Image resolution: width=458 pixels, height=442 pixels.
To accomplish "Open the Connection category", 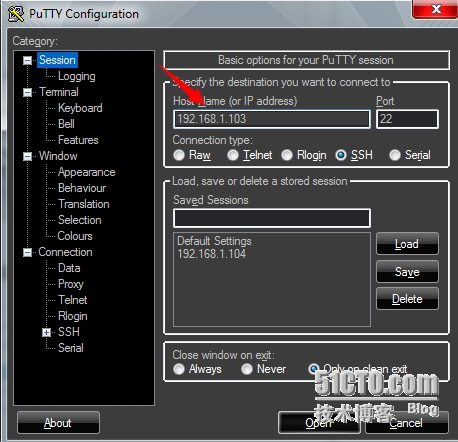I will [x=65, y=252].
